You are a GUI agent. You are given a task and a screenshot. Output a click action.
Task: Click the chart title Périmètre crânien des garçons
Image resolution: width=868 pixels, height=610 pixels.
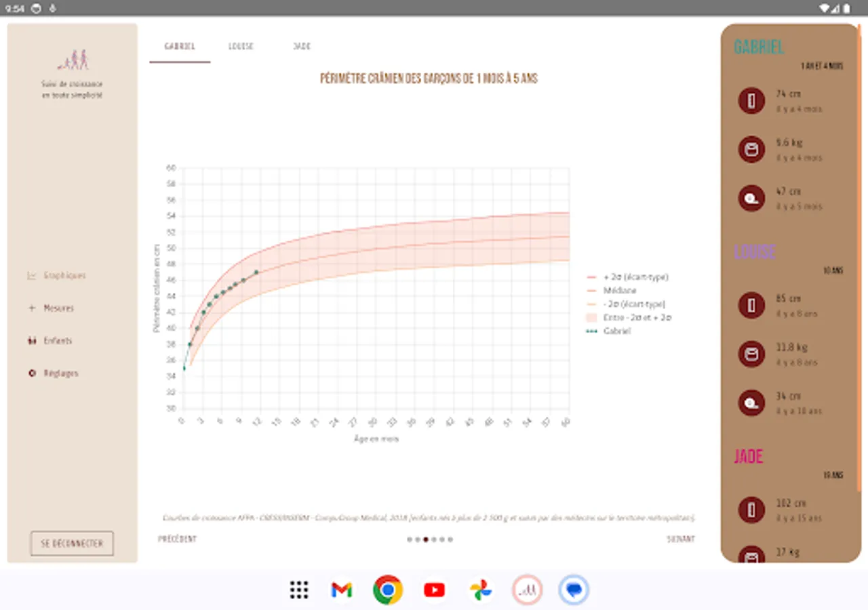click(x=429, y=79)
